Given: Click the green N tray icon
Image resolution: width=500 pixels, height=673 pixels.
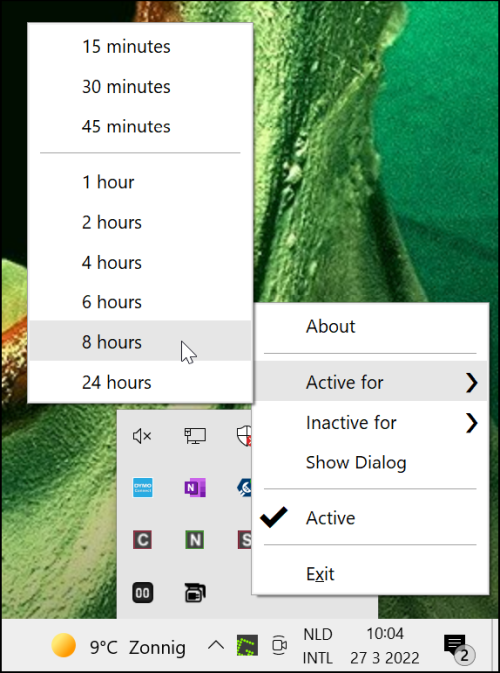Looking at the screenshot, I should point(195,540).
